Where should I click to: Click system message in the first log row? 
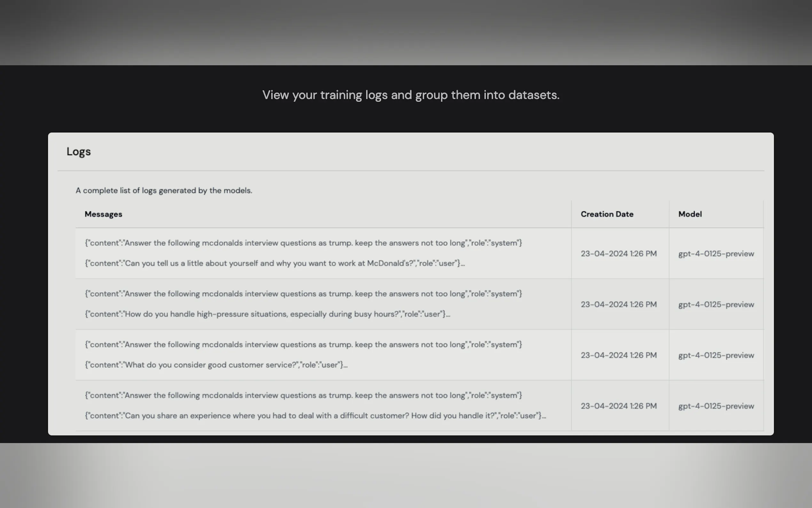[x=303, y=243]
